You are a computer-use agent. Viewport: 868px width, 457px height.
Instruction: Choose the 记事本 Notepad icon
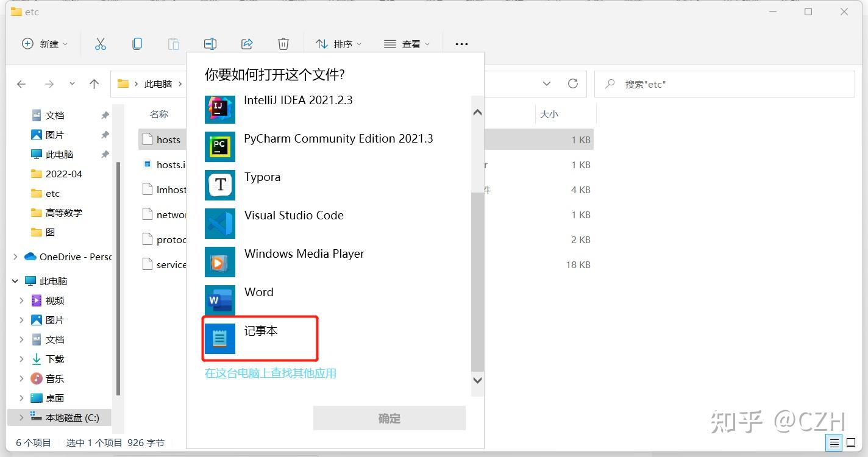tap(219, 338)
